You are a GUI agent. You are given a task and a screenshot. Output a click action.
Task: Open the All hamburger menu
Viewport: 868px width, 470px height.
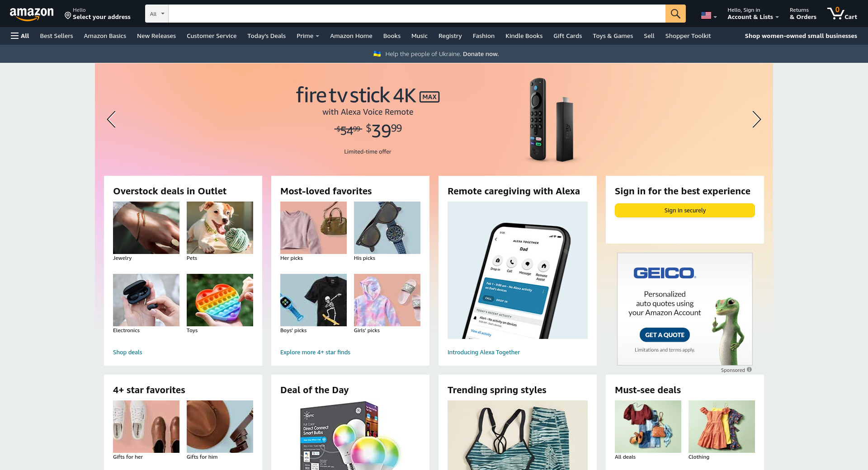coord(20,36)
